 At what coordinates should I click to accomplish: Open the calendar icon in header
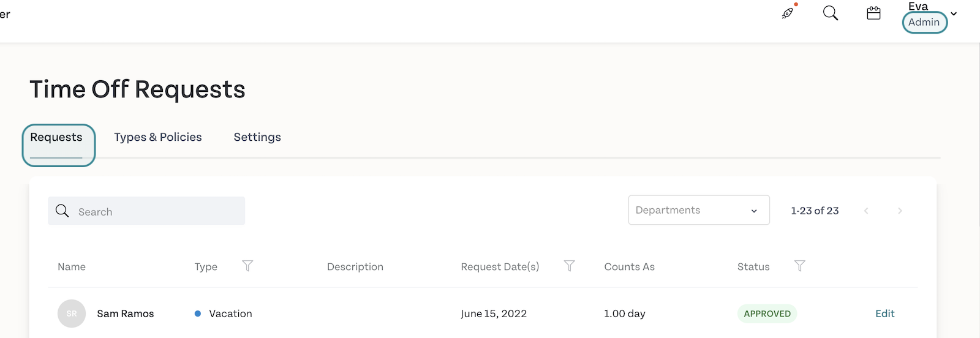tap(874, 13)
